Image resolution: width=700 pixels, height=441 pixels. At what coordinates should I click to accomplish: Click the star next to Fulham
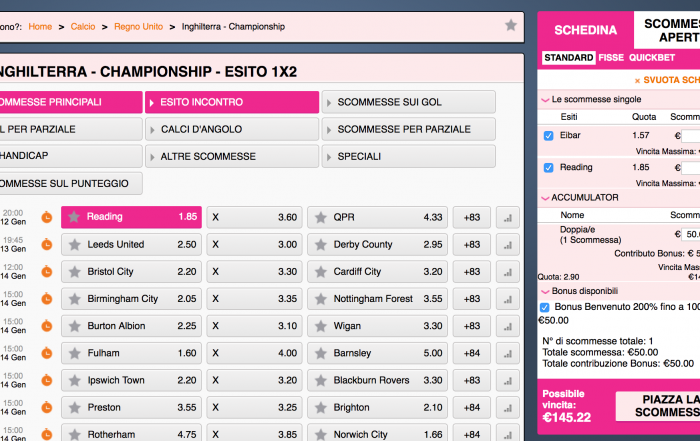[x=75, y=353]
